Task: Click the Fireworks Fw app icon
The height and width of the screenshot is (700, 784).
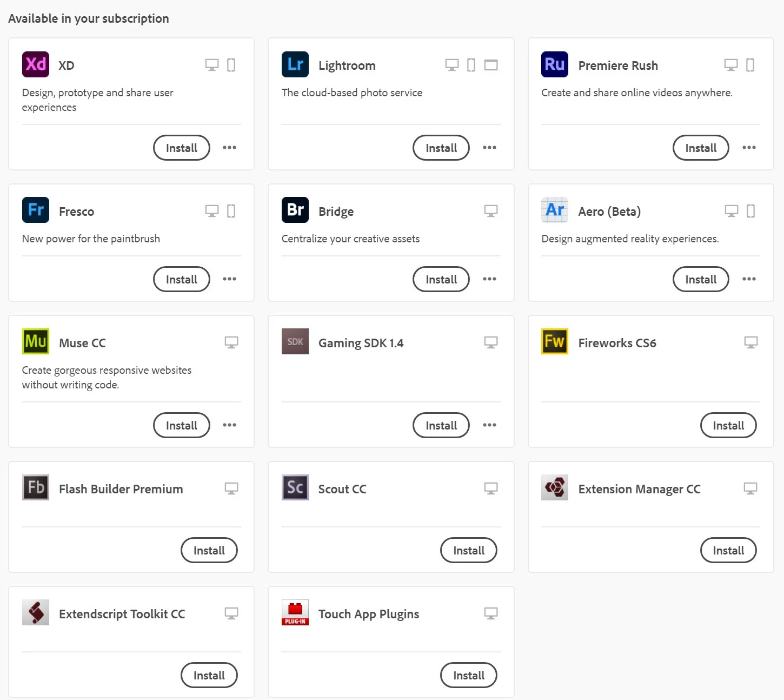Action: (555, 341)
